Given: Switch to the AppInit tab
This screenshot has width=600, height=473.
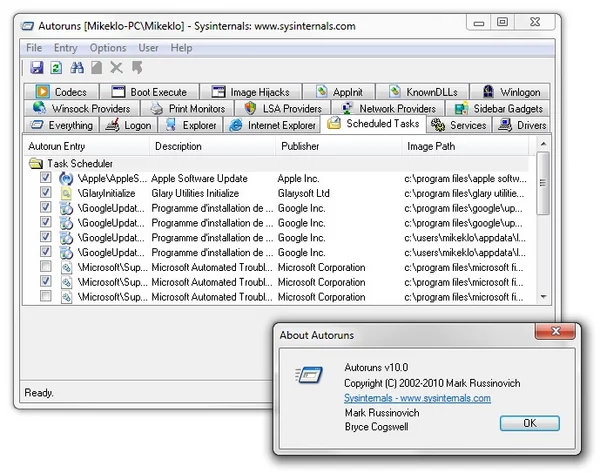Looking at the screenshot, I should tap(339, 92).
